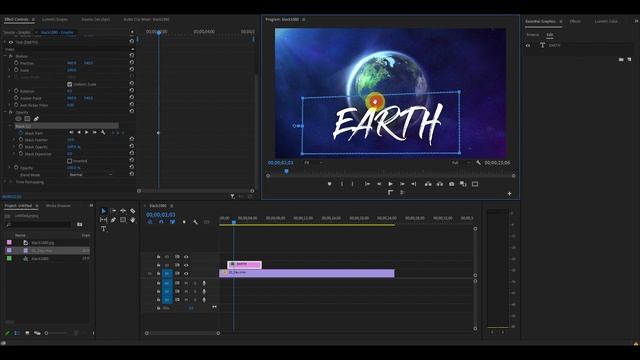
Task: Add marker in Program monitor
Action: click(x=329, y=184)
